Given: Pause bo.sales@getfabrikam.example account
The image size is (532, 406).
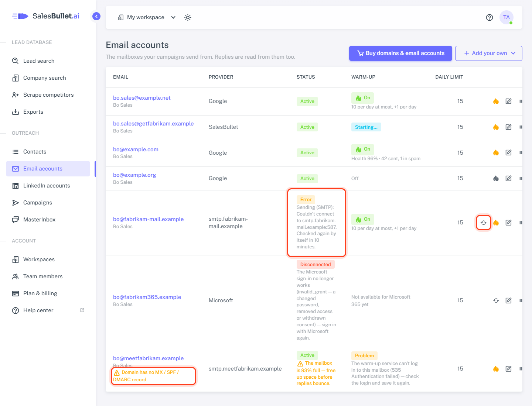Looking at the screenshot, I should click(521, 127).
